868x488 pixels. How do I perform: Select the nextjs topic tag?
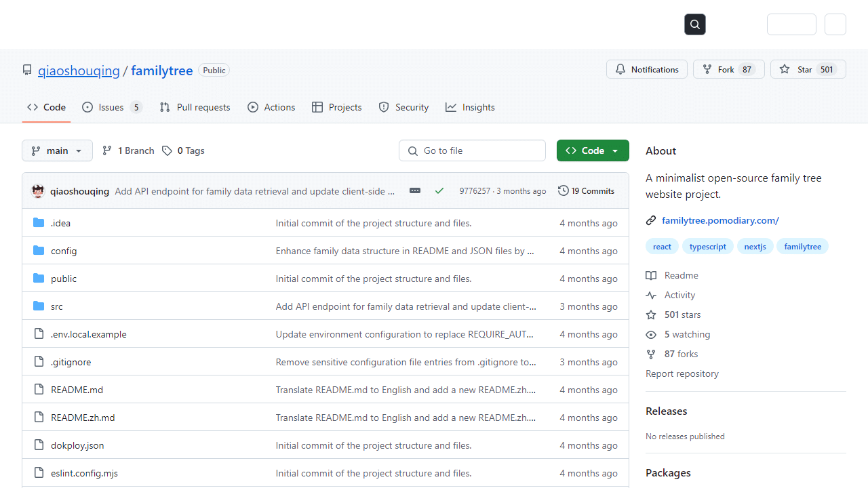(755, 247)
